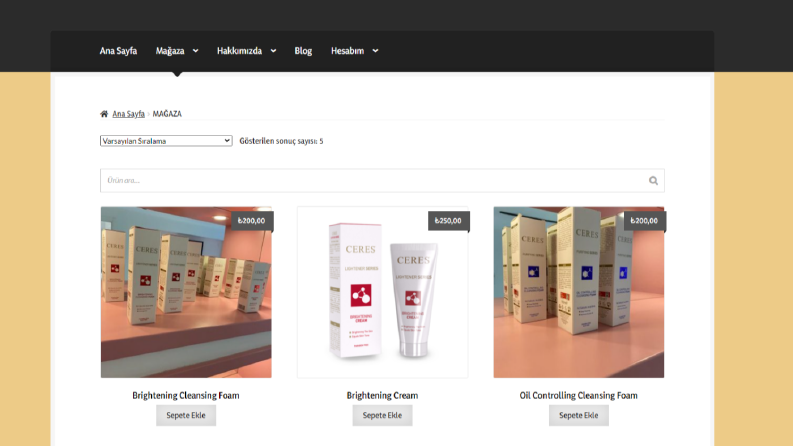
Task: Open the Hesabım menu item
Action: [347, 51]
